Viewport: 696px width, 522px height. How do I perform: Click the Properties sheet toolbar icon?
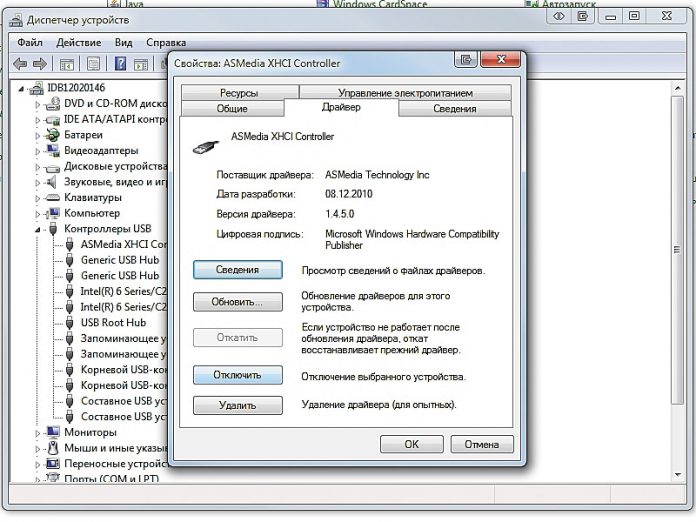pyautogui.click(x=93, y=65)
